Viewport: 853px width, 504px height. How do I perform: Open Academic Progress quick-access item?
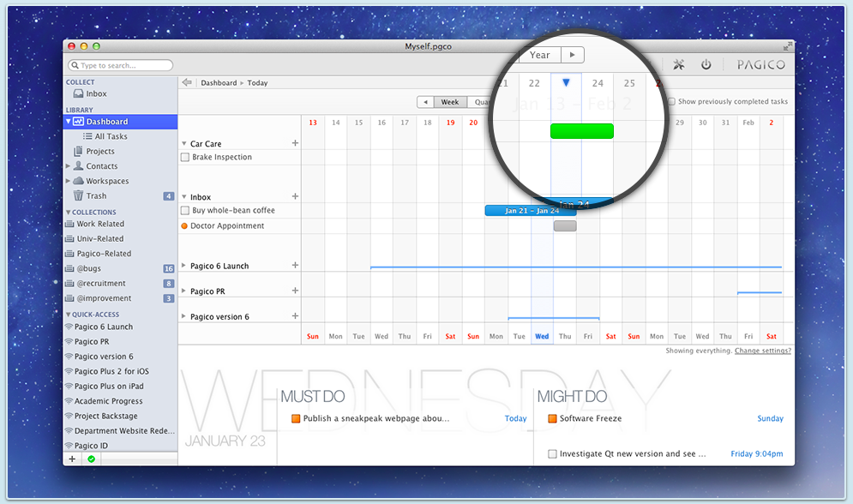tap(108, 401)
